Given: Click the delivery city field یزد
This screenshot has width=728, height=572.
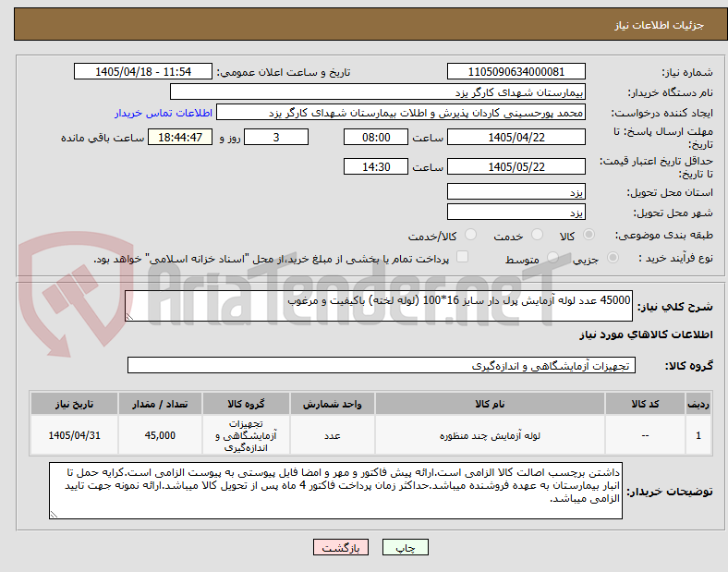Looking at the screenshot, I should tap(516, 212).
